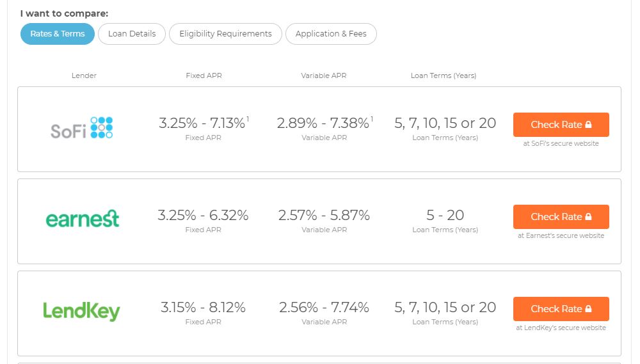Click footnote marker beside SoFi fixed APR
The width and height of the screenshot is (640, 364).
click(248, 119)
